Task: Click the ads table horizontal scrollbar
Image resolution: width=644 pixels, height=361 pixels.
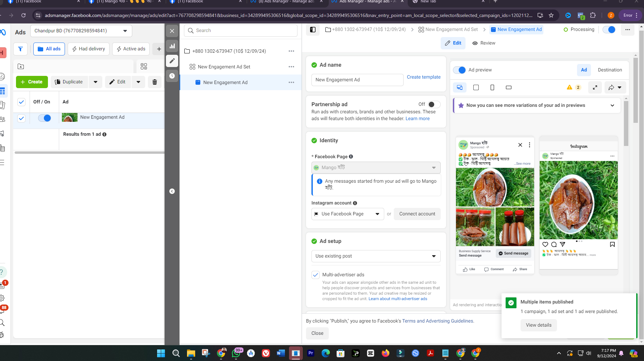Action: click(x=89, y=153)
